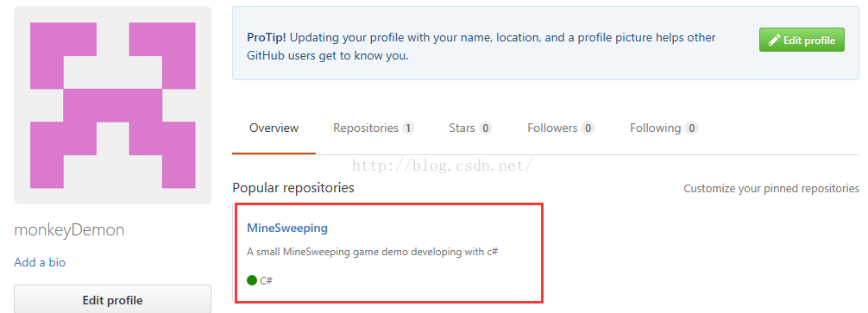868x313 pixels.
Task: Click the C# language label
Action: click(x=267, y=280)
